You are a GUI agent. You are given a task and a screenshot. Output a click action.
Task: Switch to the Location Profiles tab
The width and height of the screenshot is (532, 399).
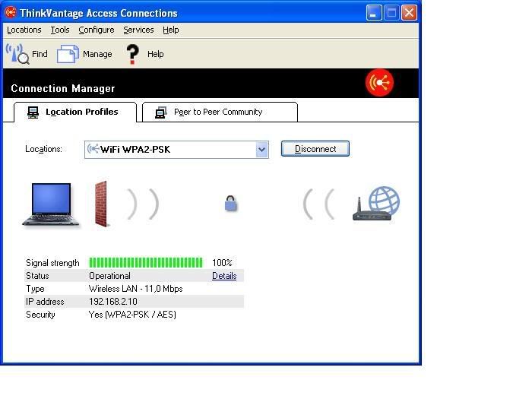pos(75,112)
